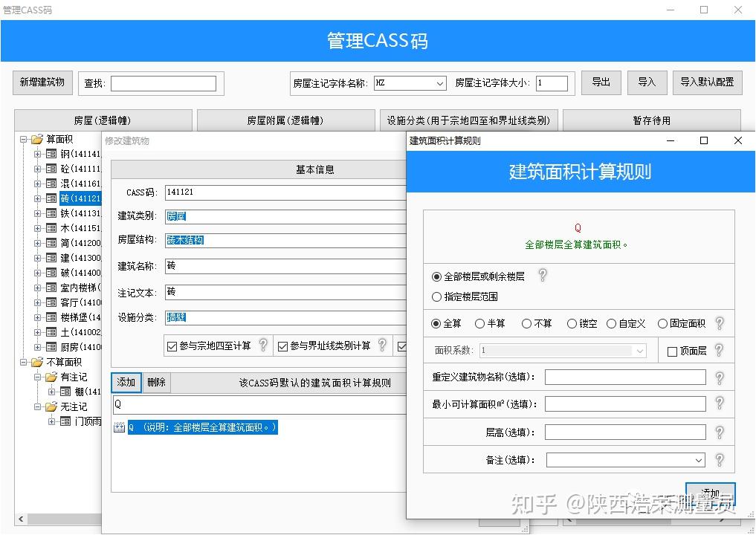
Task: Click the 导入默认配置 button
Action: click(x=707, y=82)
